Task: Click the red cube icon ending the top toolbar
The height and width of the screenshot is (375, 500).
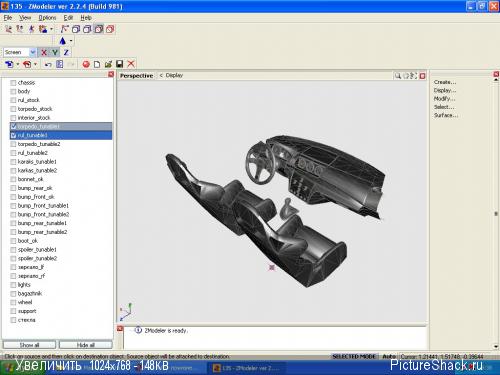Action: coord(110,29)
